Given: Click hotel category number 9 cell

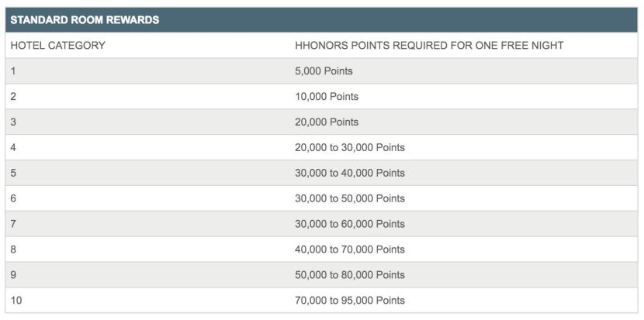Looking at the screenshot, I should pos(14,275).
